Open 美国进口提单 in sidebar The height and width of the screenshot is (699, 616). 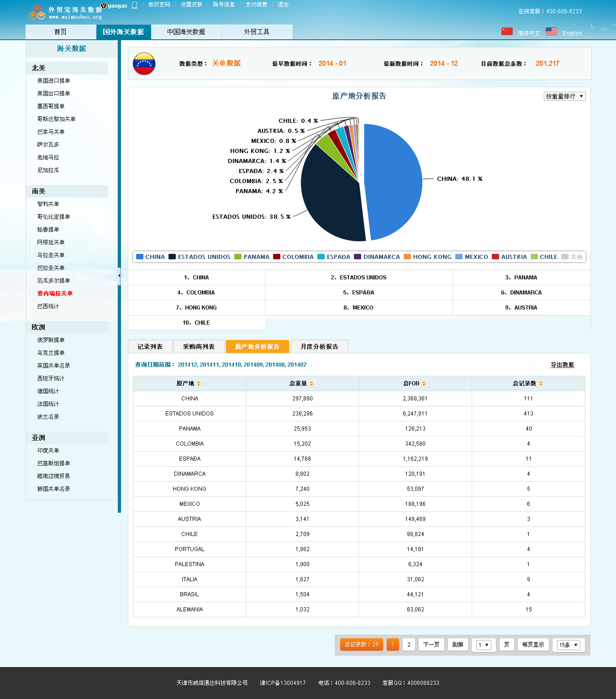tap(53, 81)
